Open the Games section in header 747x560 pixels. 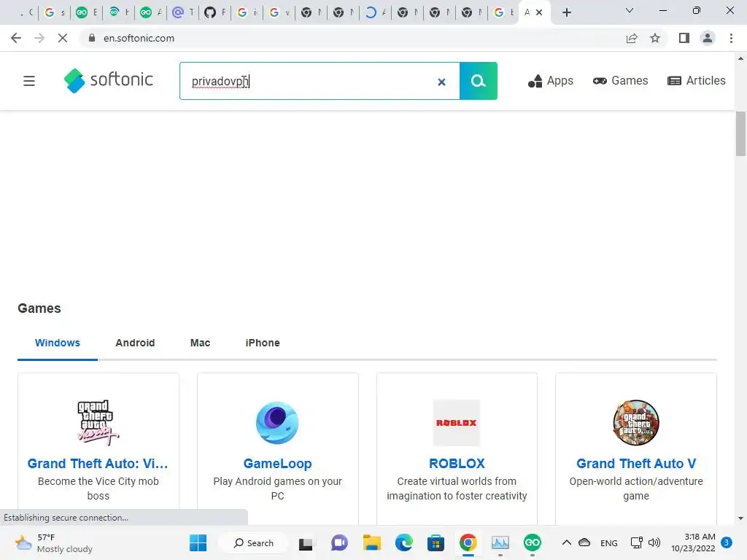click(x=620, y=81)
